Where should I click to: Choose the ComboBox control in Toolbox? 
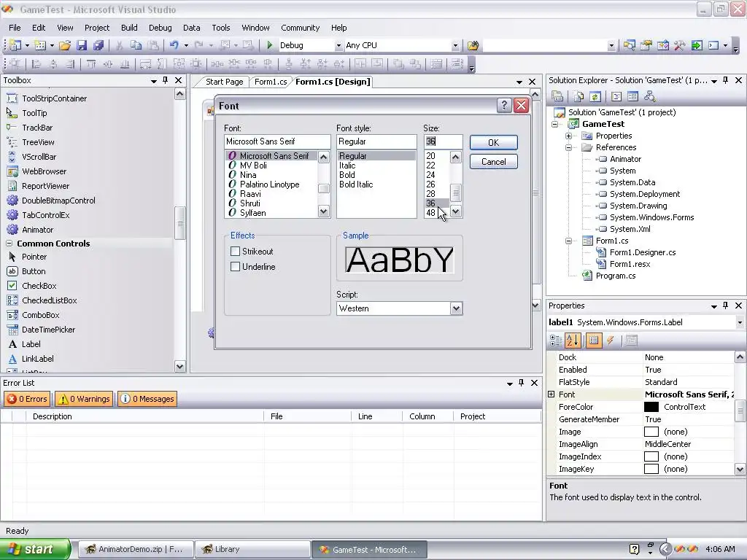coord(41,315)
